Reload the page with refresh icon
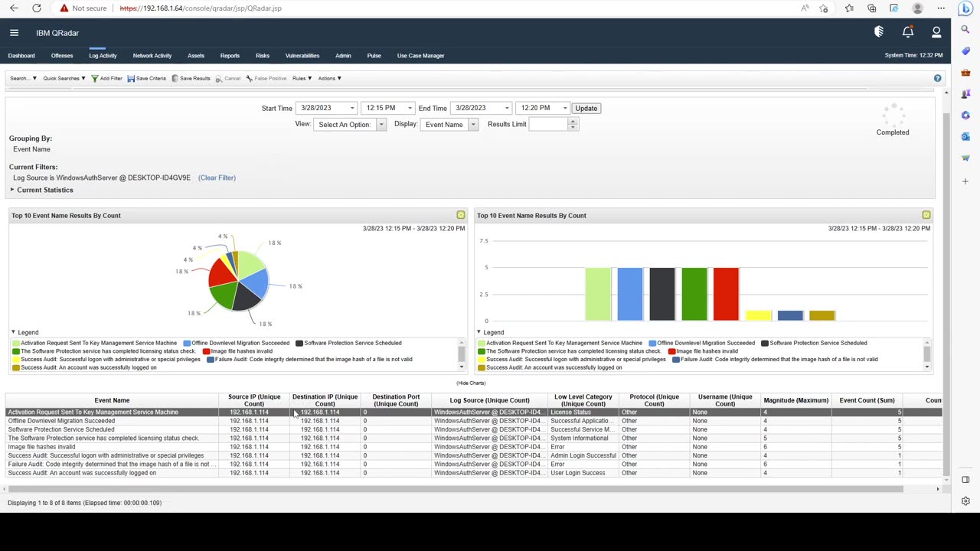The height and width of the screenshot is (551, 980). (x=36, y=8)
